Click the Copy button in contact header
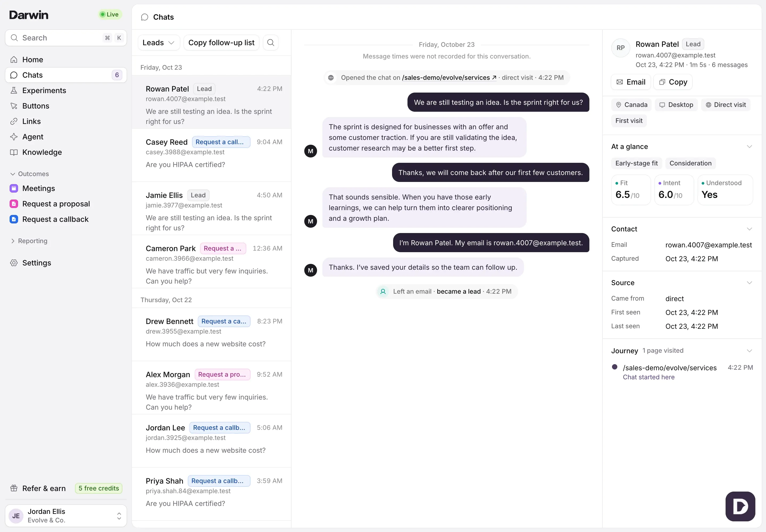766x532 pixels. tap(673, 82)
